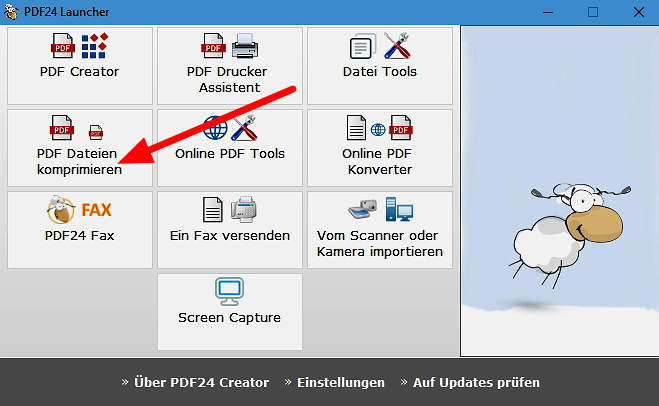Open Vom Scanner oder Kamera importieren
The image size is (659, 406).
click(x=380, y=230)
